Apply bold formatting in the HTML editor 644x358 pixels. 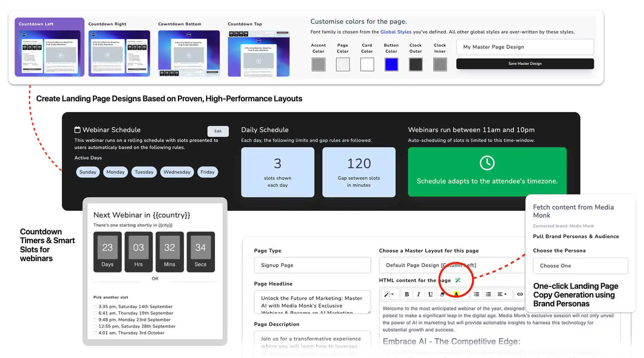407,294
